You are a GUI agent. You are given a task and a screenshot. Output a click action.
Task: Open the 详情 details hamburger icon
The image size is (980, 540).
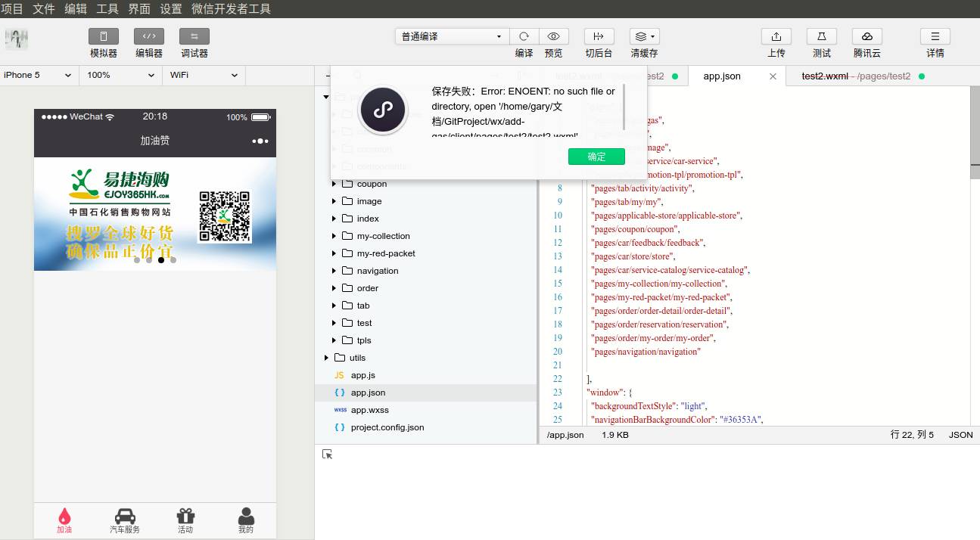pyautogui.click(x=935, y=36)
